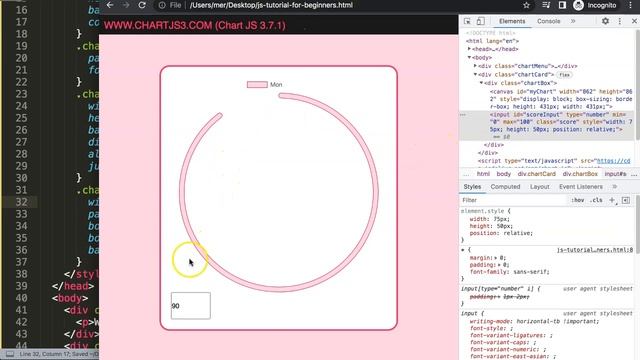Open the media control playlist icon
The height and width of the screenshot is (360, 640).
click(x=546, y=5)
